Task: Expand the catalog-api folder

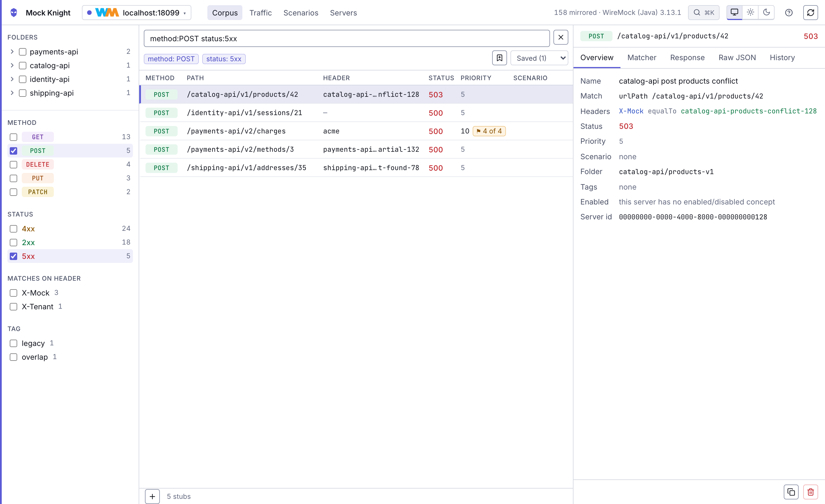Action: [x=12, y=65]
